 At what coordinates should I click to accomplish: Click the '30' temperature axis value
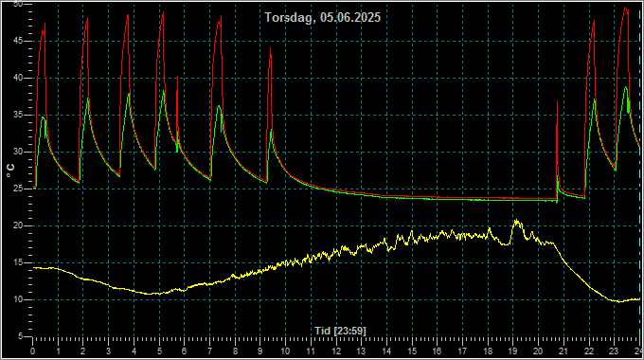coord(18,153)
